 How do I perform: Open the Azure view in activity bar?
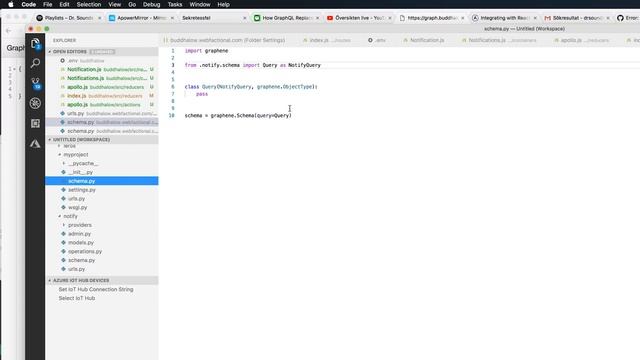click(36, 143)
